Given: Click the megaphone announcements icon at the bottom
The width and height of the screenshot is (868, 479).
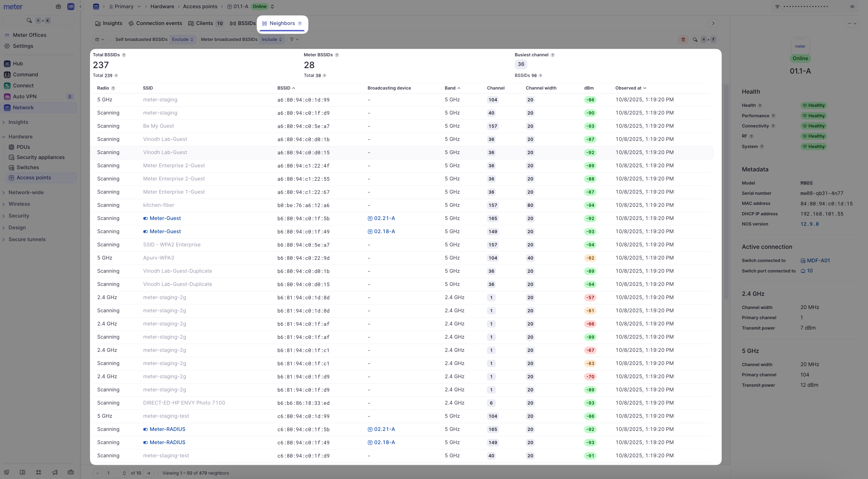Looking at the screenshot, I should tap(55, 472).
